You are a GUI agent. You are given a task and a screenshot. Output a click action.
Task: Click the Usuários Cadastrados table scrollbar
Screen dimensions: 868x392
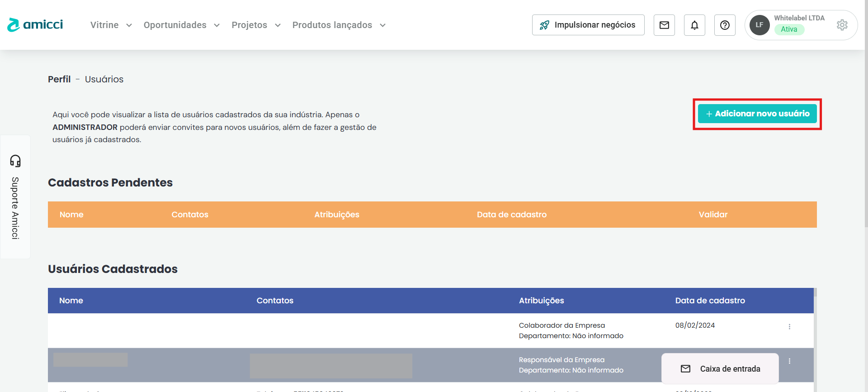point(815,339)
